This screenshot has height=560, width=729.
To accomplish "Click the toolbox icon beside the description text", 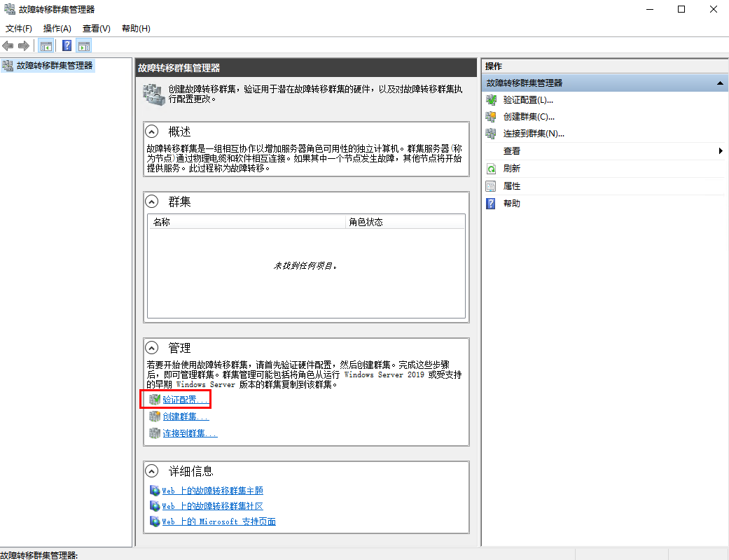I will (154, 94).
